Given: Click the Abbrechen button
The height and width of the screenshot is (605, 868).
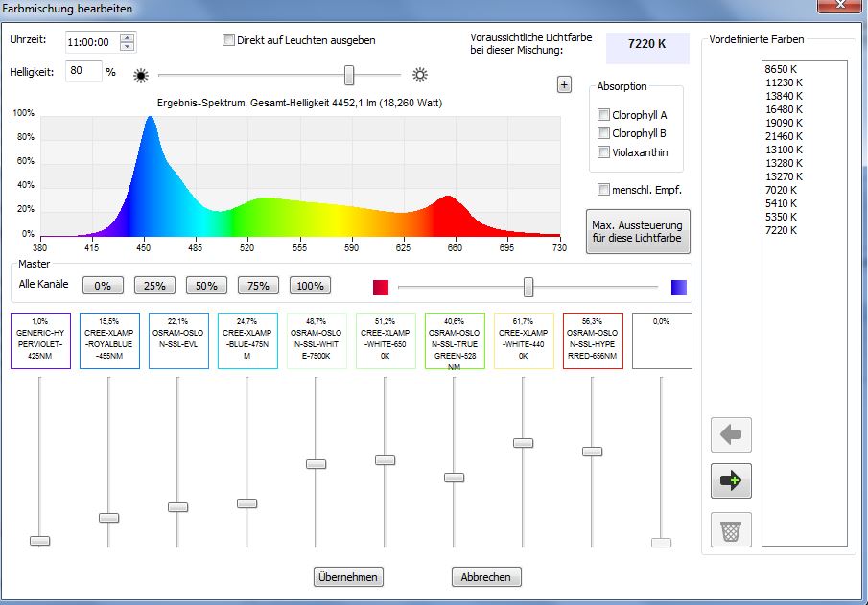Looking at the screenshot, I should tap(487, 577).
